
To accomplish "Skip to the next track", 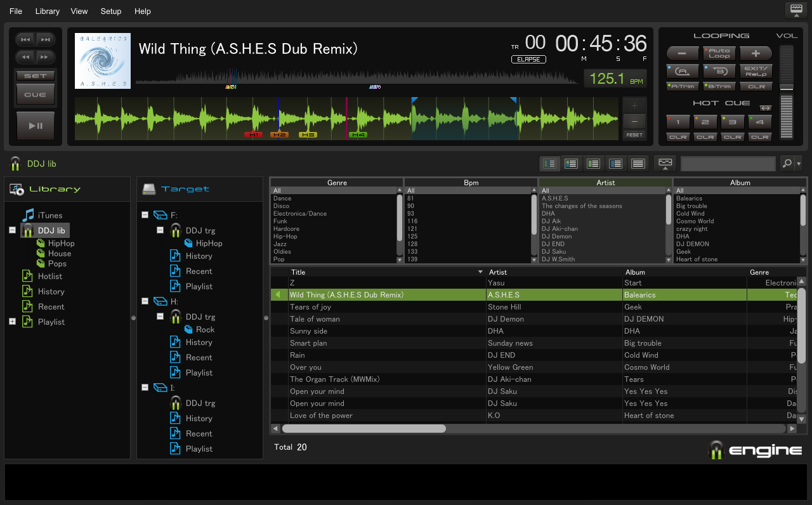I will pyautogui.click(x=44, y=39).
